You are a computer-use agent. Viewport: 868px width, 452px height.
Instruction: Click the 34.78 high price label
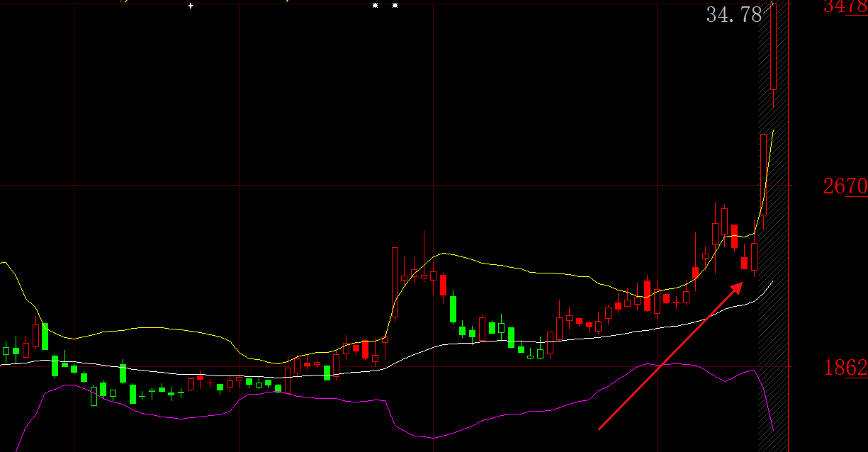click(x=734, y=15)
